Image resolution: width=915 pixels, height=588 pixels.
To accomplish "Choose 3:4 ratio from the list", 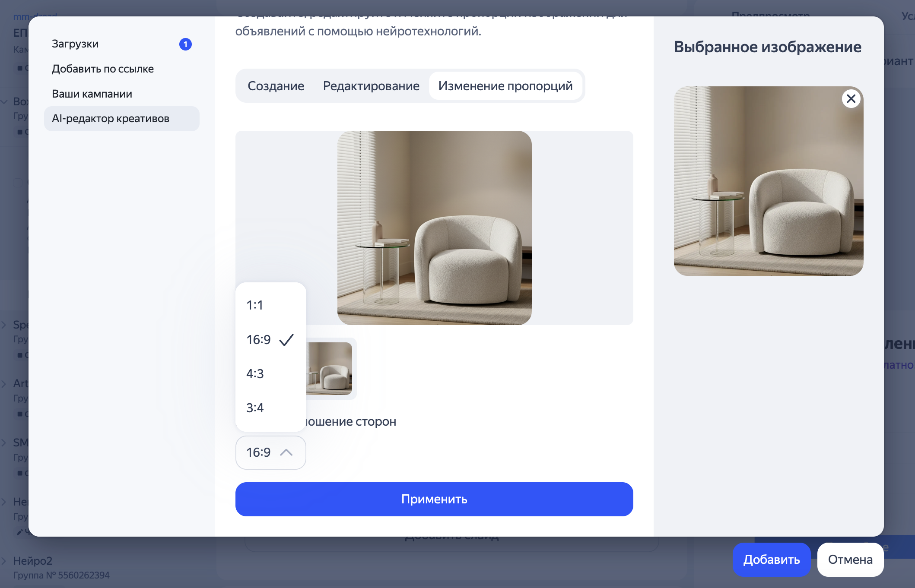I will coord(255,408).
